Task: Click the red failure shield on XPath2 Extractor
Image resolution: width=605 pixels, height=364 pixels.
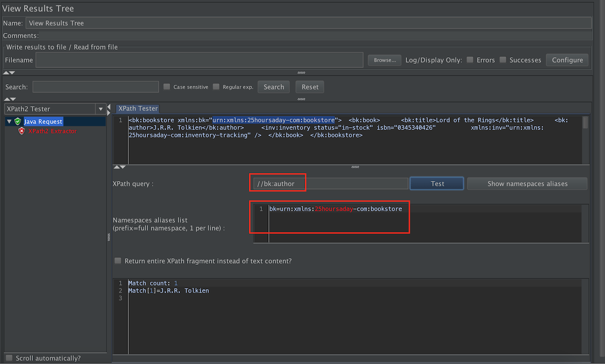Action: pos(21,131)
